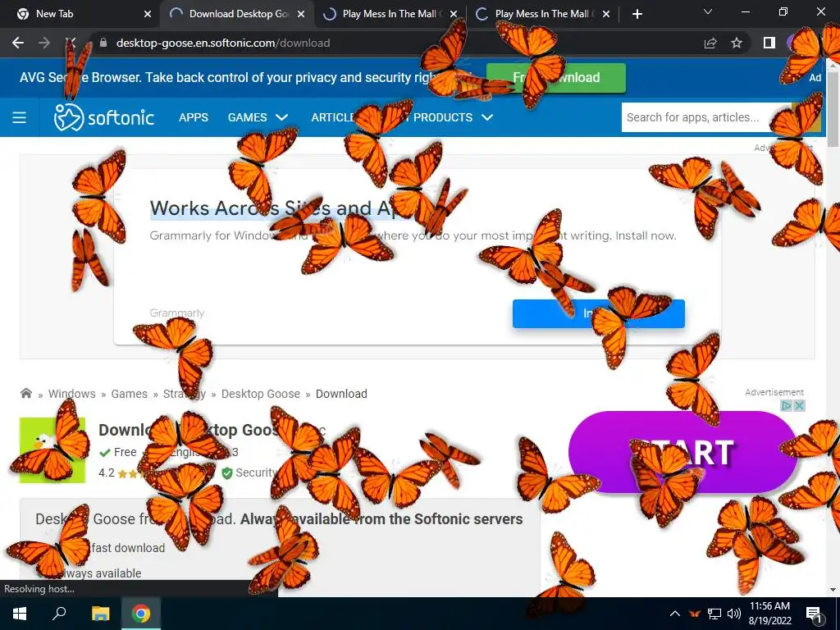Click the Search for apps field
840x630 pixels.
706,117
